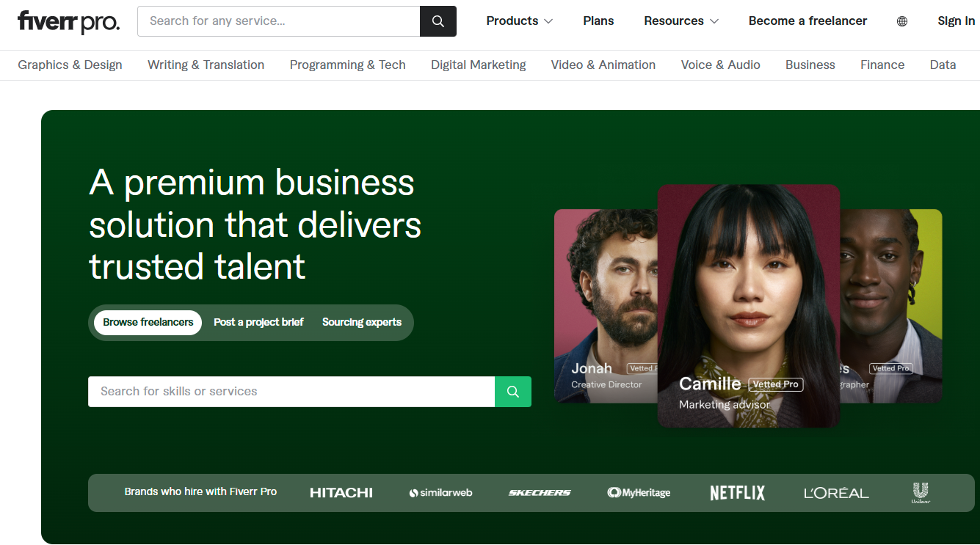Viewport: 980px width, 545px height.
Task: Open the globe language icon
Action: (901, 21)
